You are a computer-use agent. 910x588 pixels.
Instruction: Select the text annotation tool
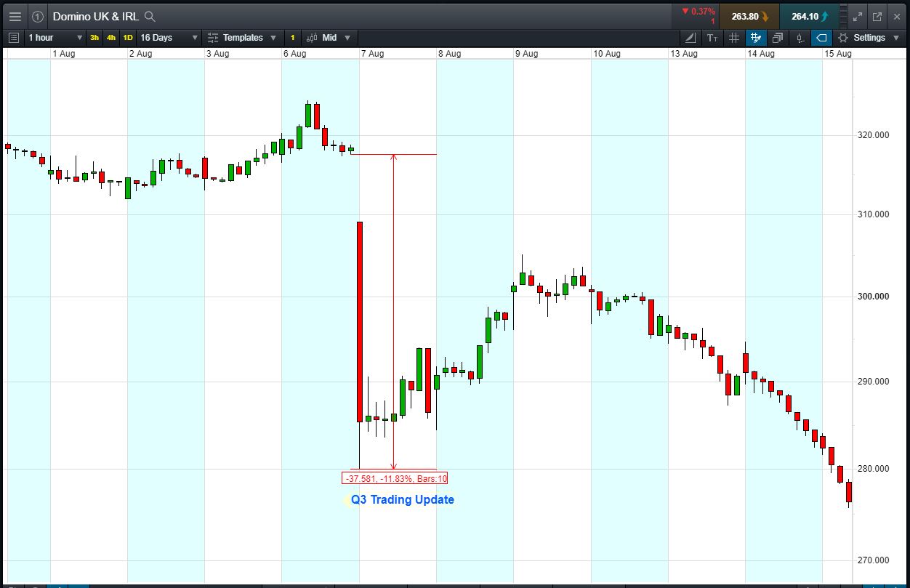[712, 38]
